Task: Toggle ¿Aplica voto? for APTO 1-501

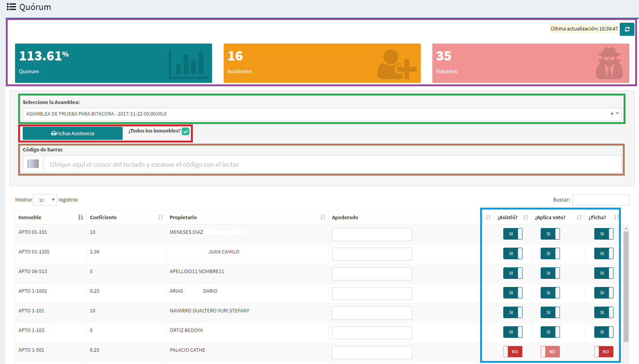Action: click(550, 352)
